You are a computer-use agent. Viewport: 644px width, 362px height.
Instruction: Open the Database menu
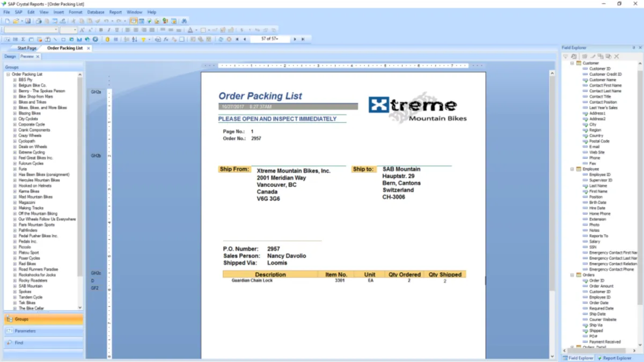(96, 12)
